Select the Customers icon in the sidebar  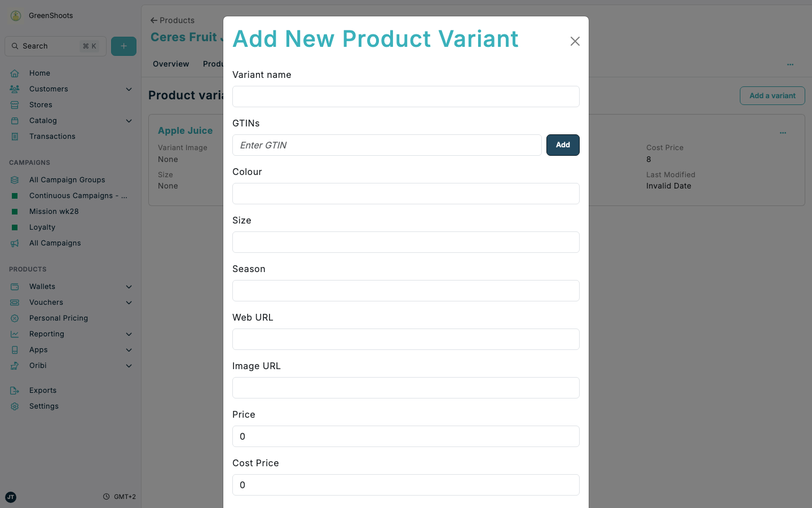click(x=15, y=89)
